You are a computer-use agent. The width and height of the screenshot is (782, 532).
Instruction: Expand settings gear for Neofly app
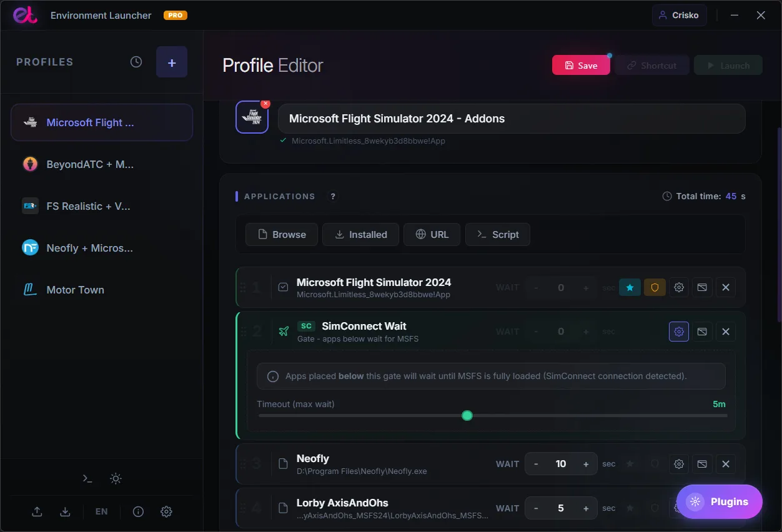tap(679, 464)
